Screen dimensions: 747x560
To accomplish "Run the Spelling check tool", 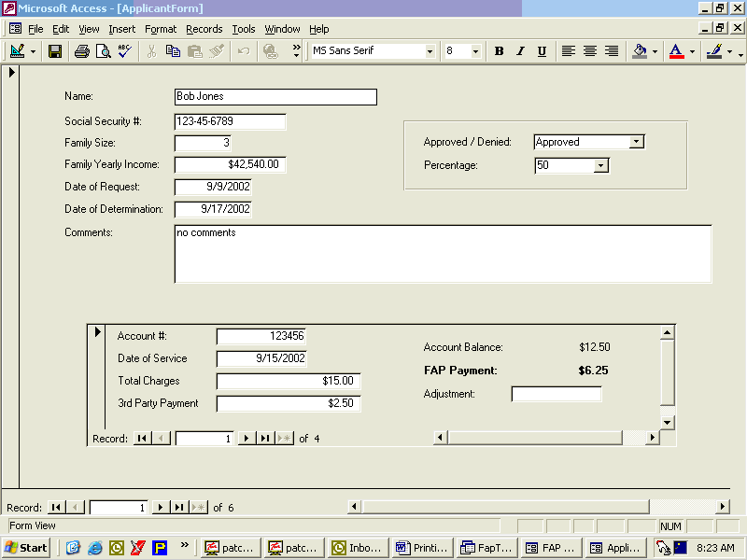I will tap(123, 51).
